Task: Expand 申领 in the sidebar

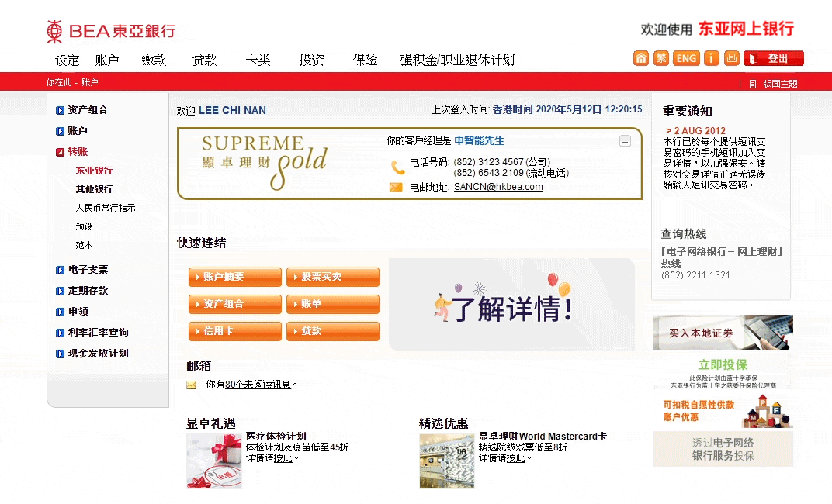Action: click(x=72, y=312)
